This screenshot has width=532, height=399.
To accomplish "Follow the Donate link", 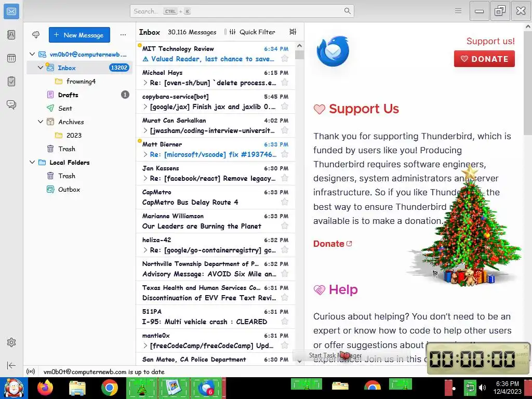I will click(332, 244).
